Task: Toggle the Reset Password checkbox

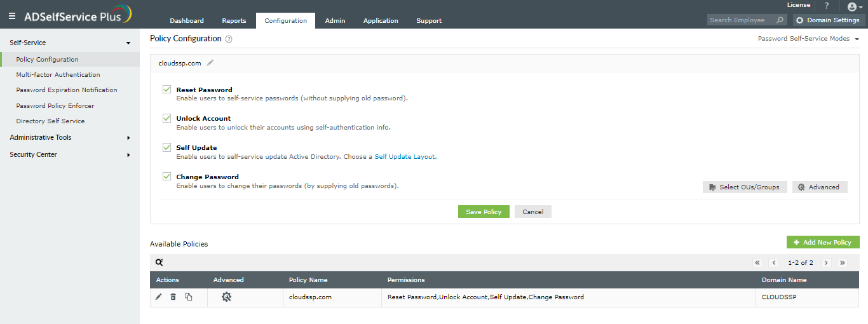Action: [167, 90]
